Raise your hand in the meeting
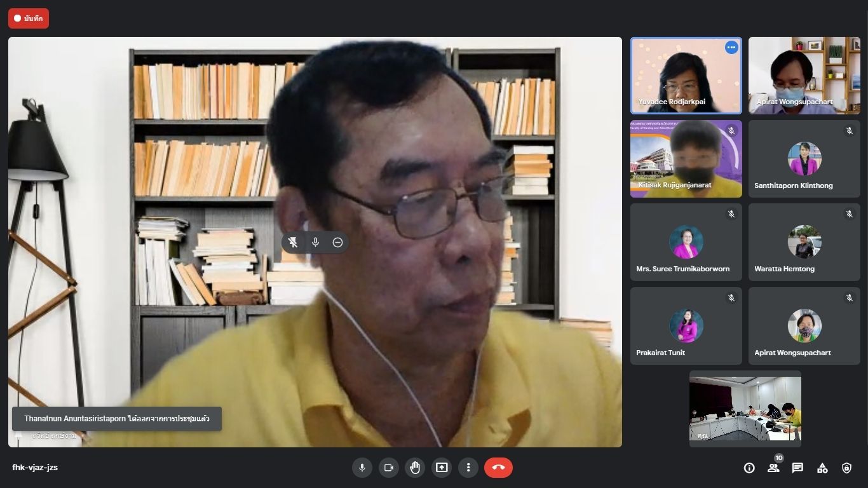Viewport: 868px width, 488px height. point(415,468)
